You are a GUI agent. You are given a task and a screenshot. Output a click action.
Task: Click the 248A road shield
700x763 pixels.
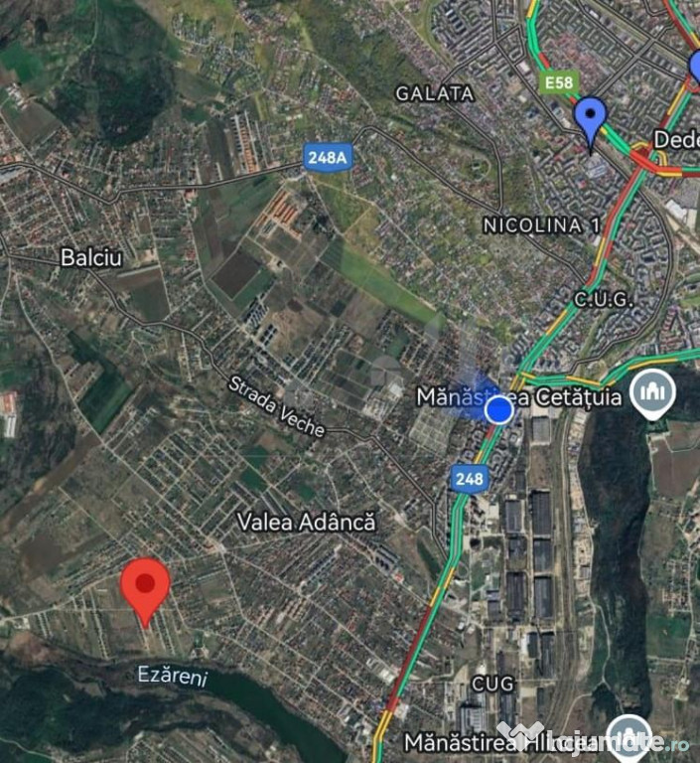pyautogui.click(x=328, y=157)
